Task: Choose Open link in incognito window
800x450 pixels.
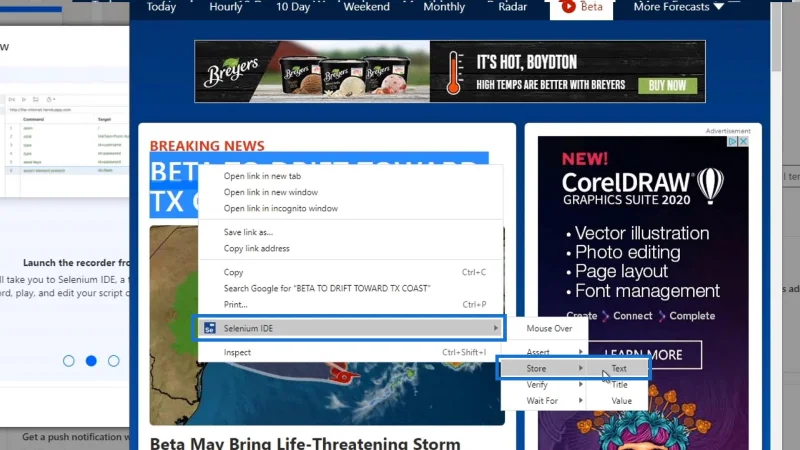Action: [281, 209]
